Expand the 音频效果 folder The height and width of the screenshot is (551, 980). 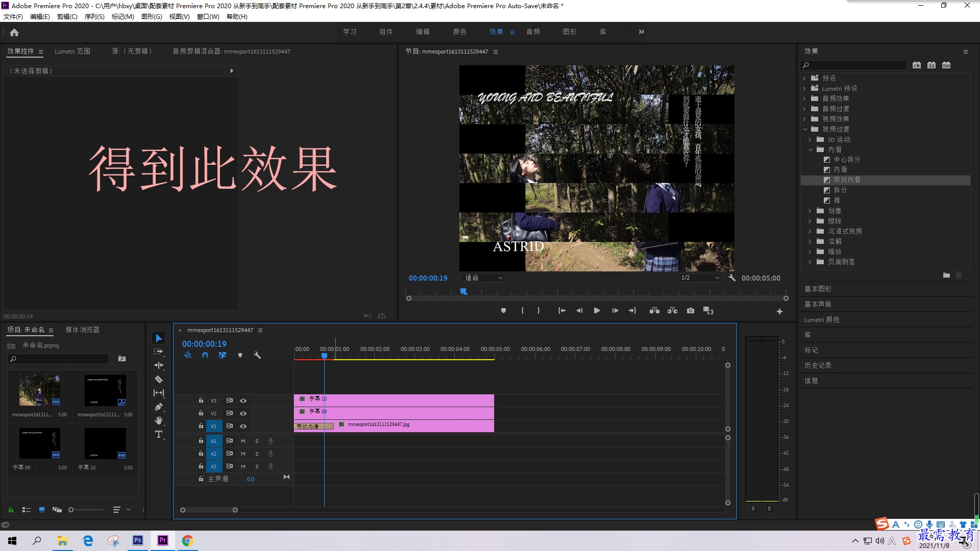(804, 98)
